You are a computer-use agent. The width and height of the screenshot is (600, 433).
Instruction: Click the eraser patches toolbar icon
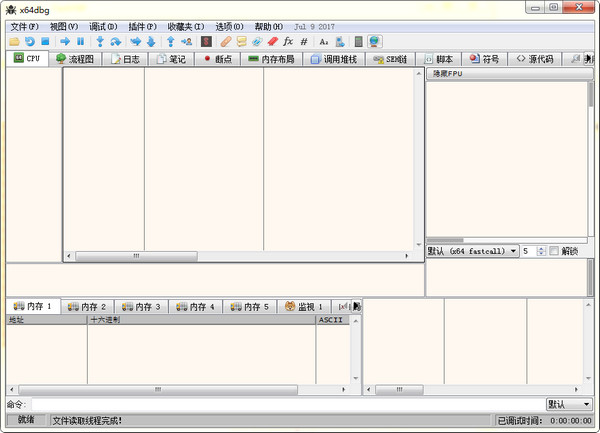click(x=272, y=42)
